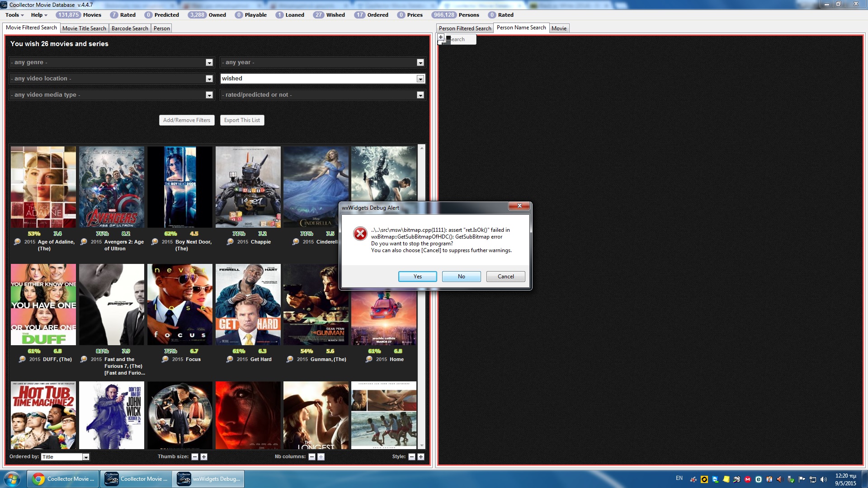
Task: Switch to Movie Title Search tab
Action: pyautogui.click(x=84, y=28)
